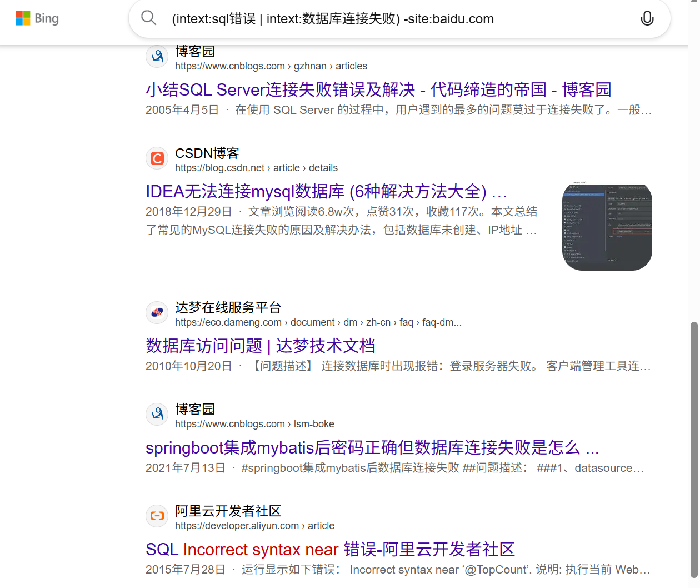Viewport: 700px width, 588px height.
Task: Open SQL Incorrect syntax near 错误 link
Action: coord(330,549)
